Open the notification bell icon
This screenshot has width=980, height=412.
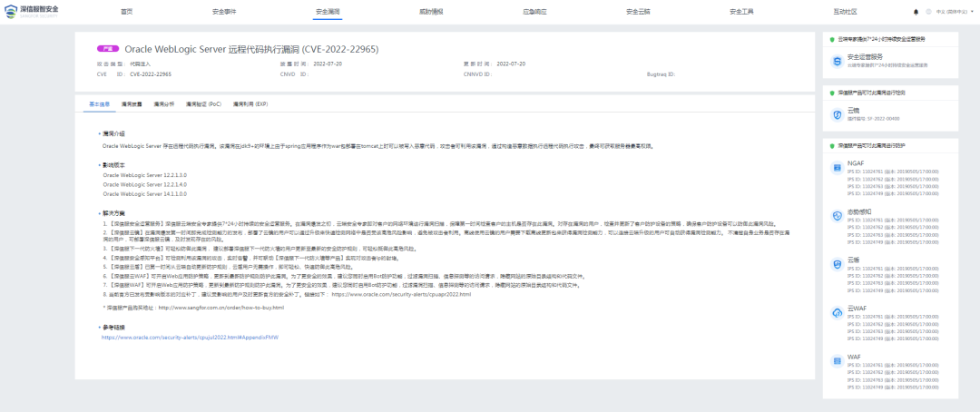(x=916, y=12)
